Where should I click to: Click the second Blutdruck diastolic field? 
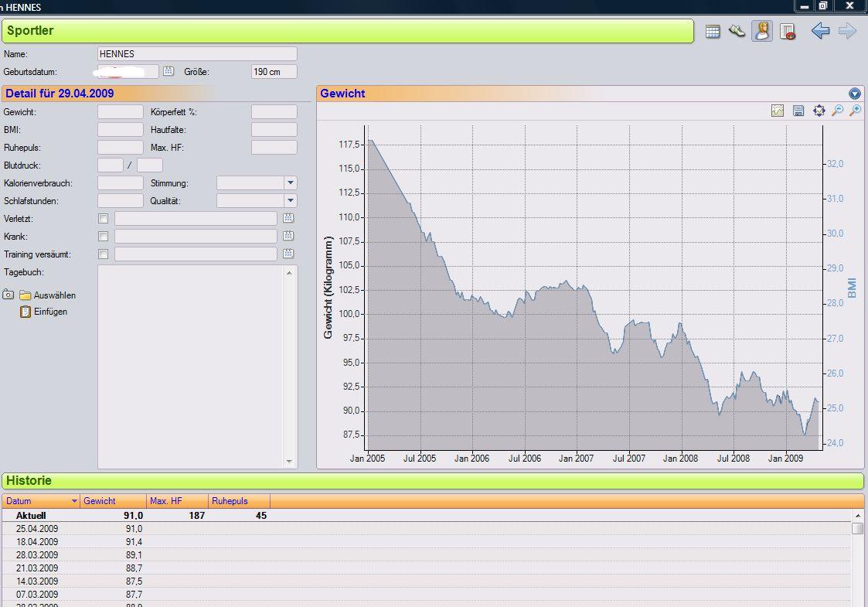[149, 165]
